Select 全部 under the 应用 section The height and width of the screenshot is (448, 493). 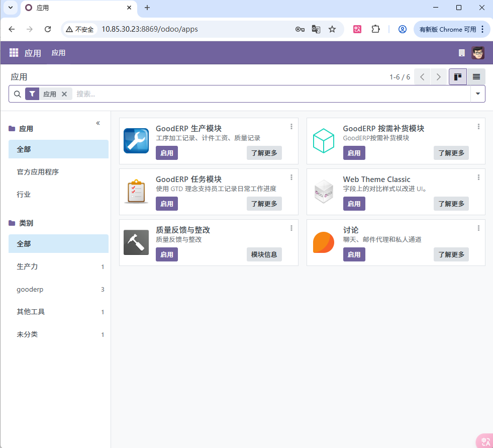[x=58, y=149]
